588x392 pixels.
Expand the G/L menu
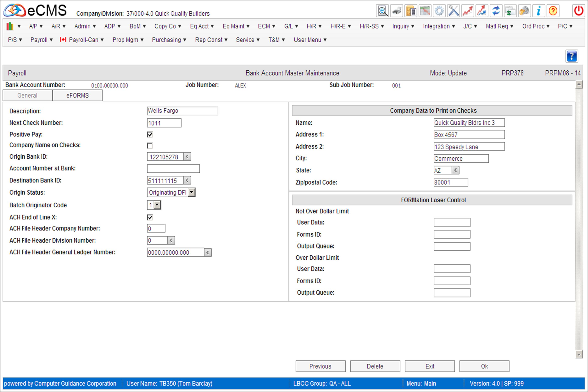(x=291, y=26)
